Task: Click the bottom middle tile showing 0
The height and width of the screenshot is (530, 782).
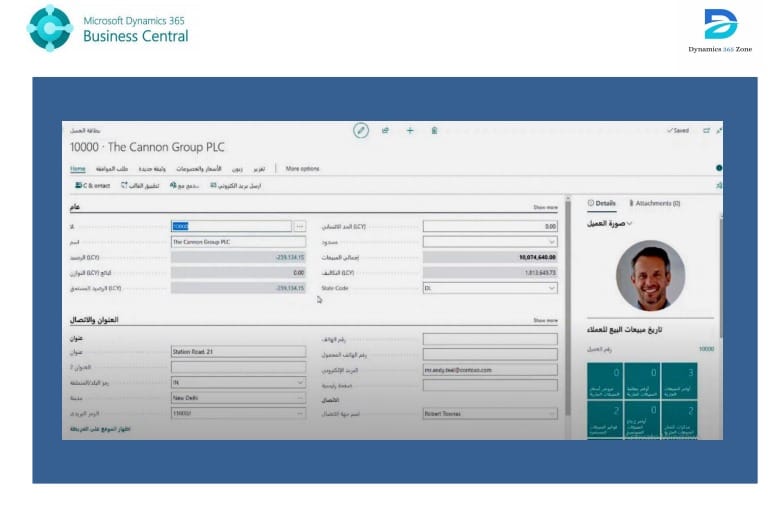Action: pyautogui.click(x=642, y=420)
